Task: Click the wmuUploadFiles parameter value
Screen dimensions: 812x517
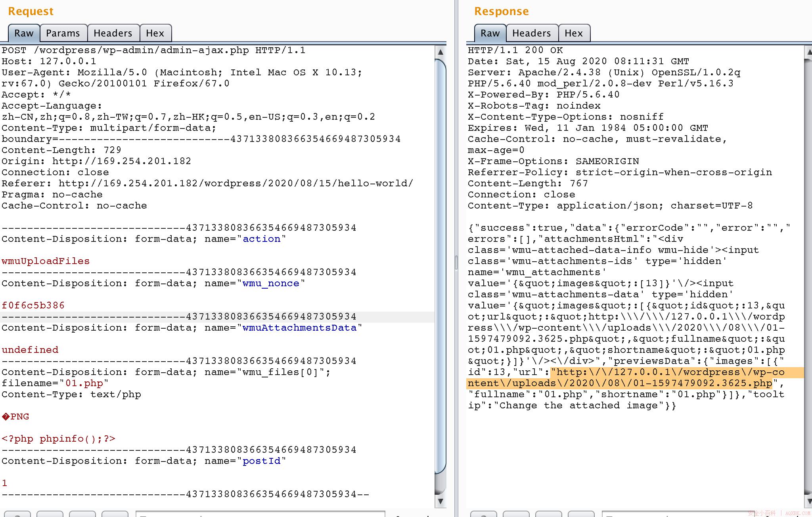Action: pyautogui.click(x=46, y=261)
